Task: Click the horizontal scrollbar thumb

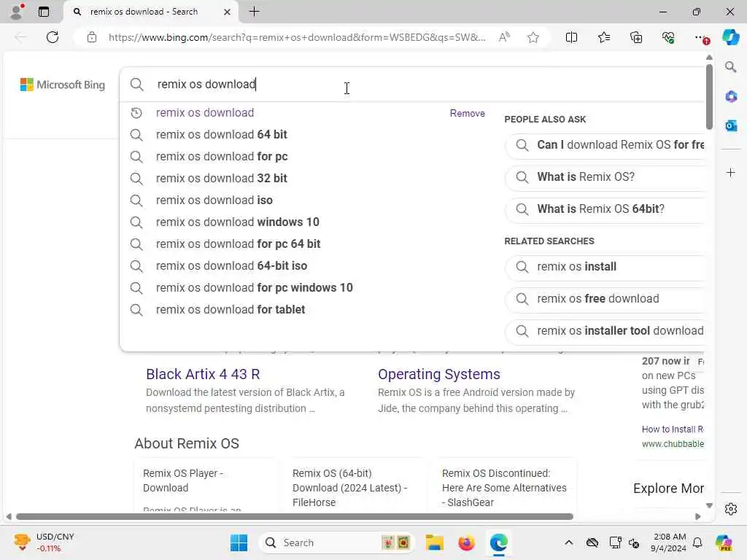Action: point(295,517)
